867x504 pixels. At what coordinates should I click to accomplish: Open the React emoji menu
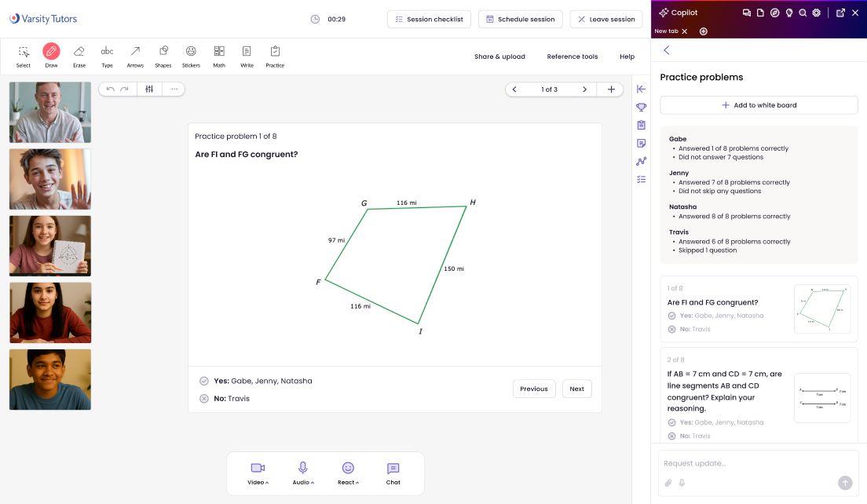348,473
